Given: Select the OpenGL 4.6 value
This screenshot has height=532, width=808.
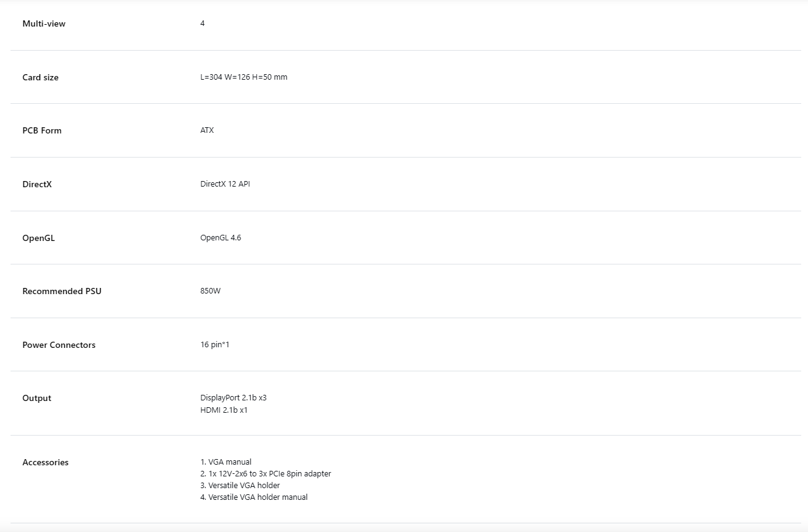Looking at the screenshot, I should click(221, 238).
